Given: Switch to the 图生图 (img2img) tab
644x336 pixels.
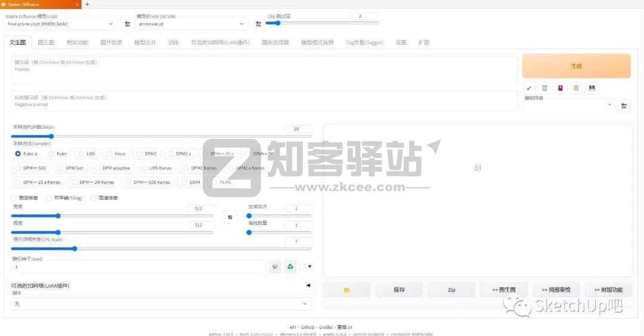Looking at the screenshot, I should pyautogui.click(x=46, y=43).
